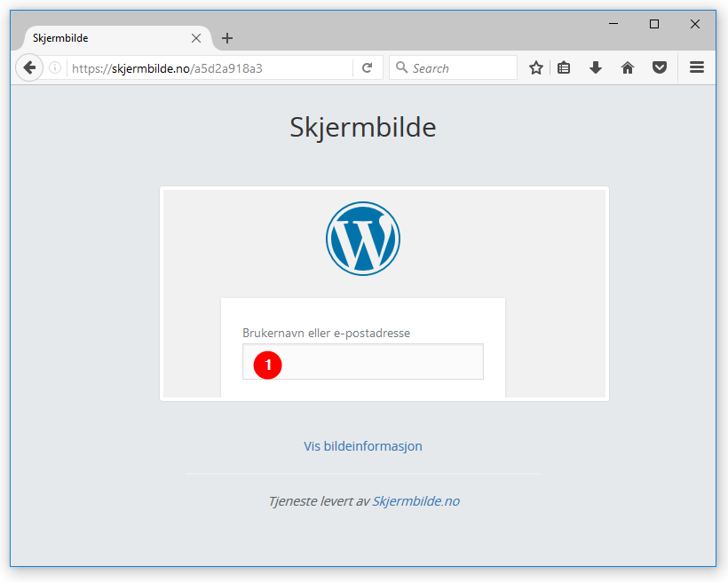
Task: Bookmark this page with the star
Action: pos(536,68)
